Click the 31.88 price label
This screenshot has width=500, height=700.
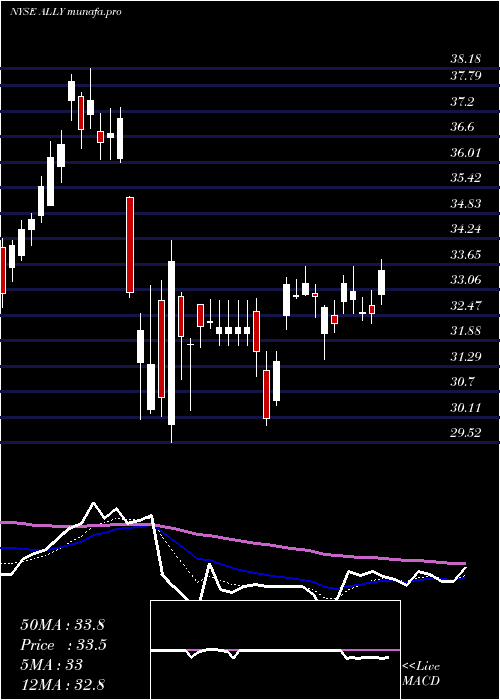click(x=465, y=331)
